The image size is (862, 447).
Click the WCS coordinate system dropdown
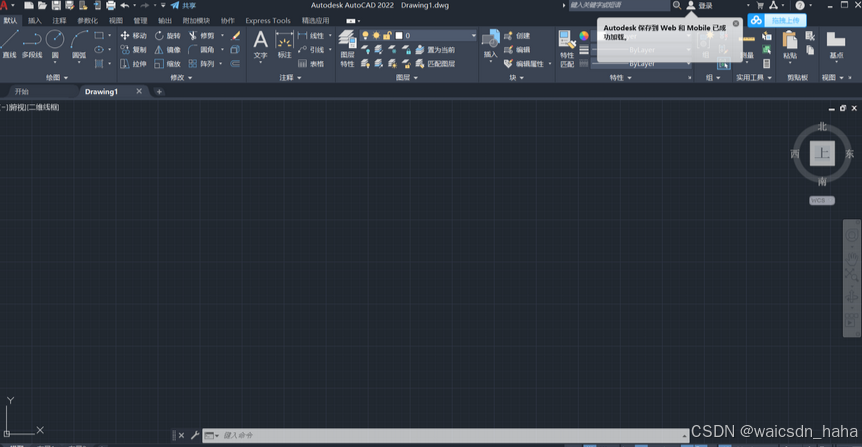(x=822, y=201)
